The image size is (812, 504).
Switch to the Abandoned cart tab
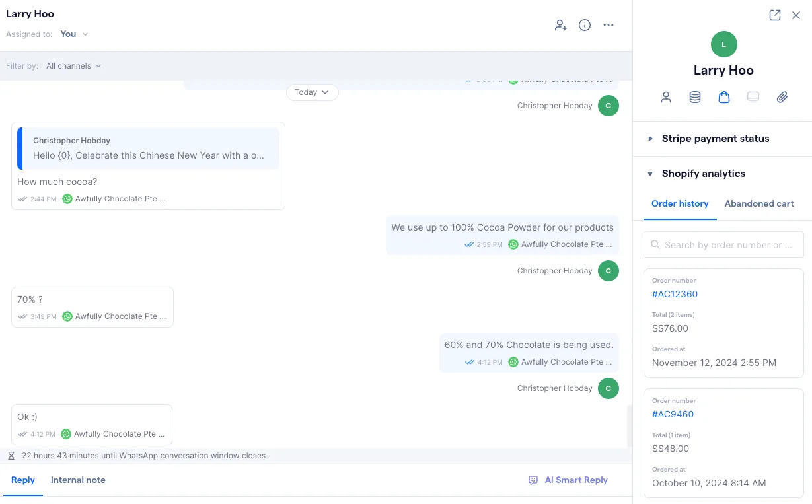(x=758, y=203)
